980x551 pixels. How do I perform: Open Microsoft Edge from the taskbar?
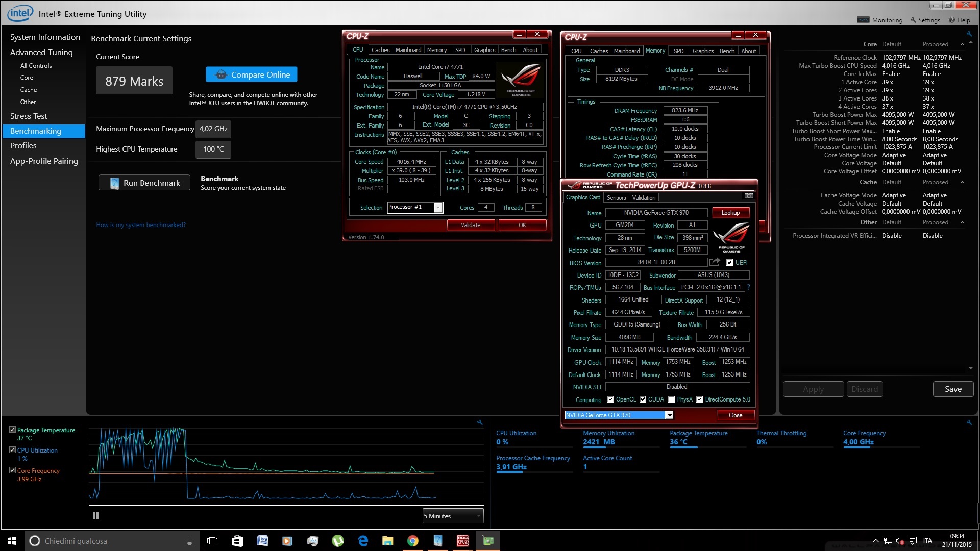coord(363,541)
